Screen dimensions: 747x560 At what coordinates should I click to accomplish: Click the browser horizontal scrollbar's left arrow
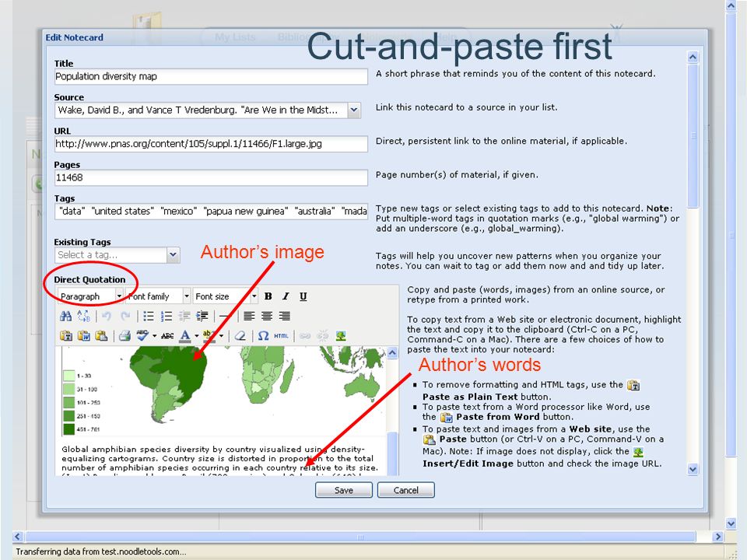[18, 537]
